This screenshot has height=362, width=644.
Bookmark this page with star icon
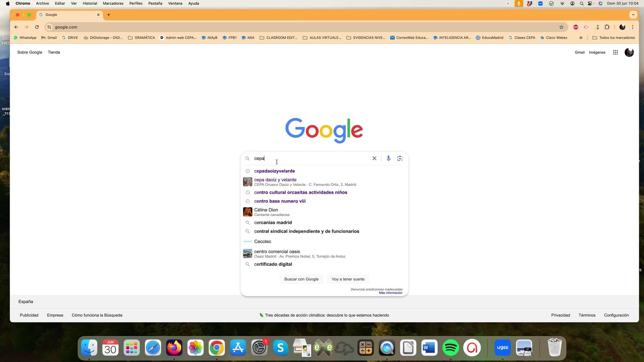click(561, 27)
